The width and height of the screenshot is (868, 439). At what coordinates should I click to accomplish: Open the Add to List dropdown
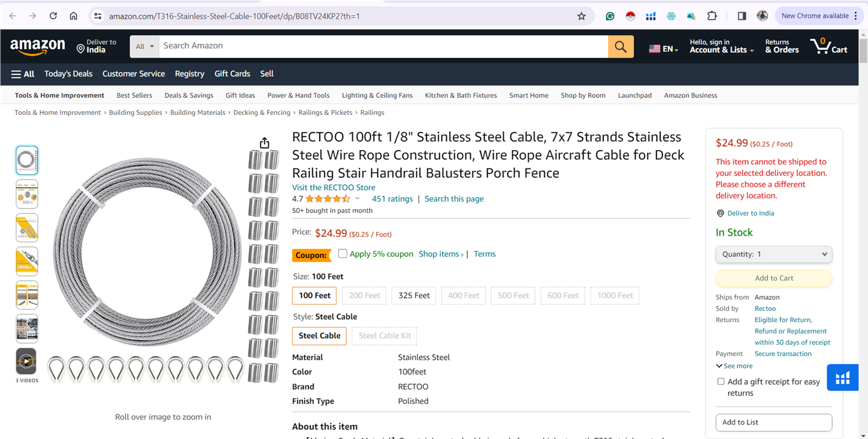(x=774, y=423)
